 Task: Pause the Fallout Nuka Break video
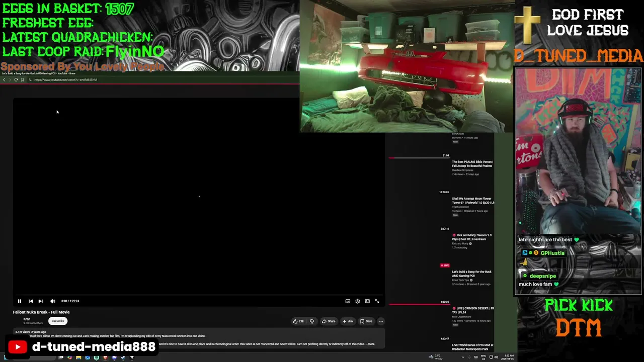click(x=20, y=301)
